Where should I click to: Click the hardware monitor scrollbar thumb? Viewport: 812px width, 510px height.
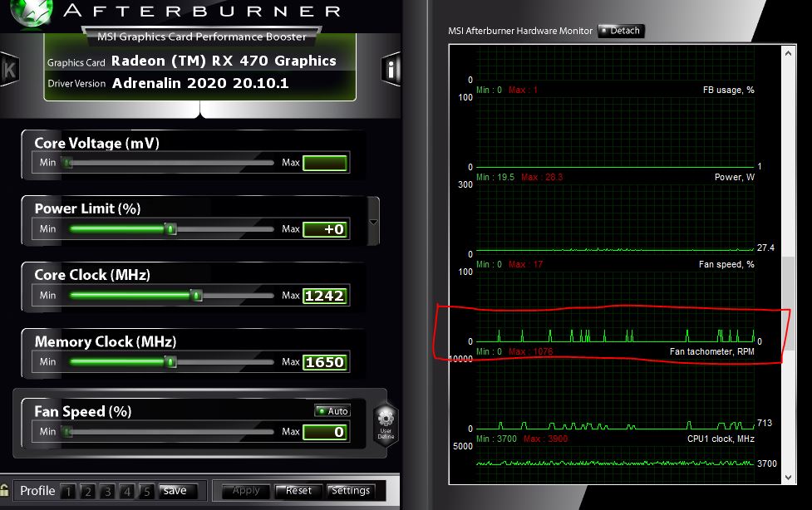click(x=788, y=303)
